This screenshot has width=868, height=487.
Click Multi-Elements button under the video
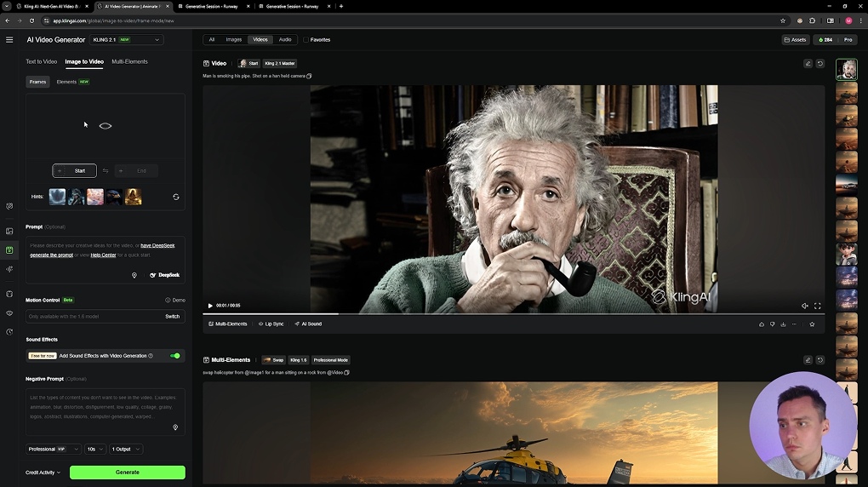point(227,324)
